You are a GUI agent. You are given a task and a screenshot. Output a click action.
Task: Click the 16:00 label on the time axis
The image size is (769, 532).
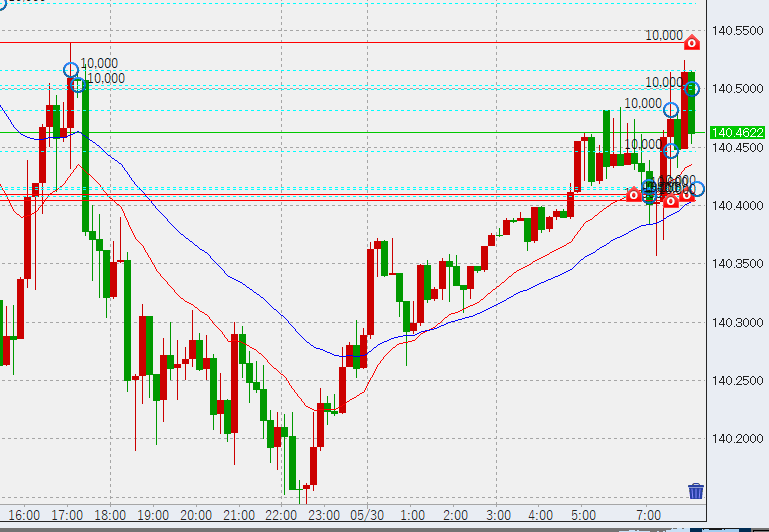point(23,515)
